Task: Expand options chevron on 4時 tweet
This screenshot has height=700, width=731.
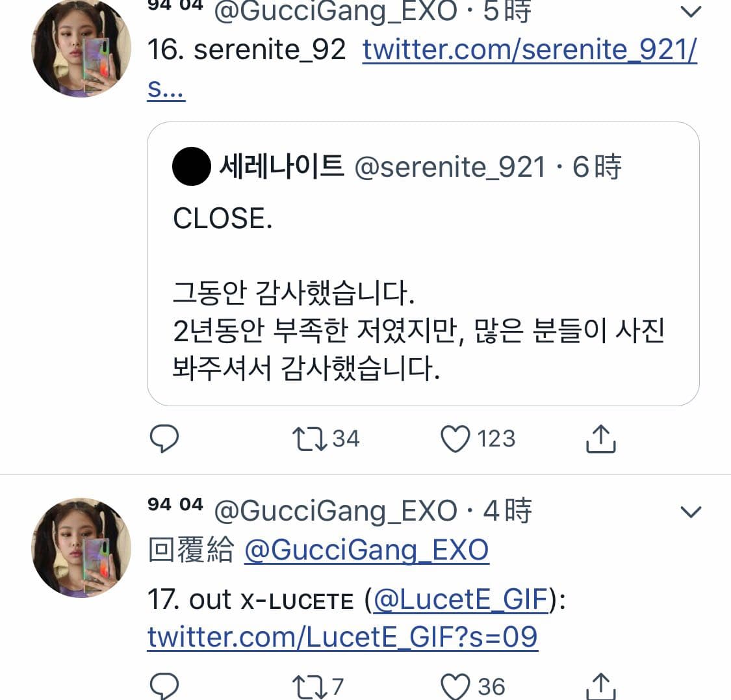Action: coord(691,512)
